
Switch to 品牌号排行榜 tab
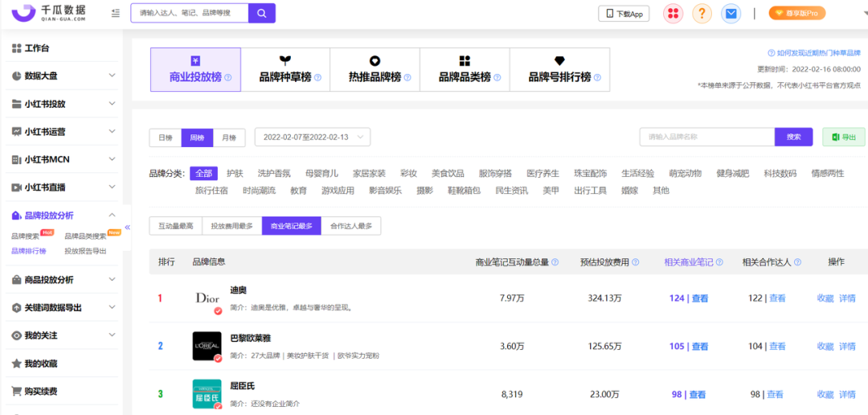tap(559, 70)
